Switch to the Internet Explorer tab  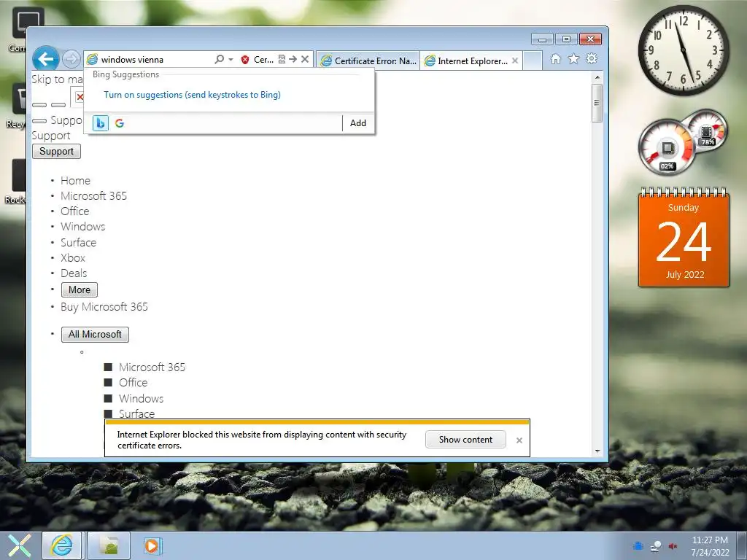(x=466, y=61)
